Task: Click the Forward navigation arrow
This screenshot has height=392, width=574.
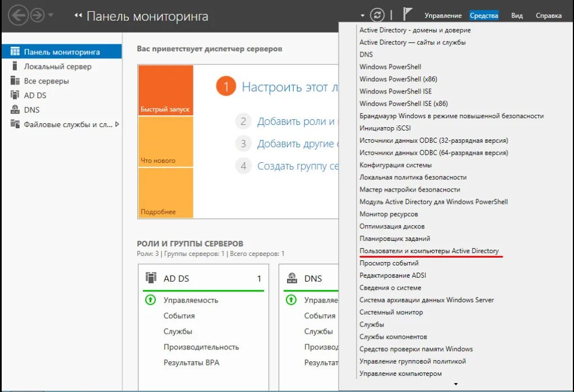Action: pyautogui.click(x=38, y=15)
